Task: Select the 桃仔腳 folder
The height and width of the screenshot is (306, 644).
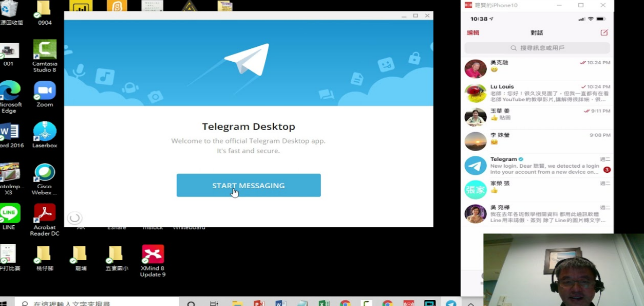Action: [45, 258]
